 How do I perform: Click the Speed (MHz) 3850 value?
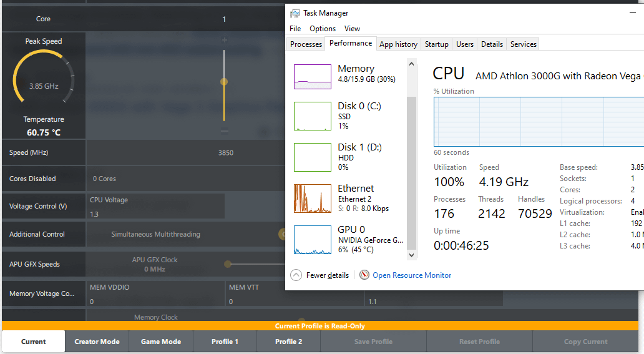pyautogui.click(x=225, y=152)
